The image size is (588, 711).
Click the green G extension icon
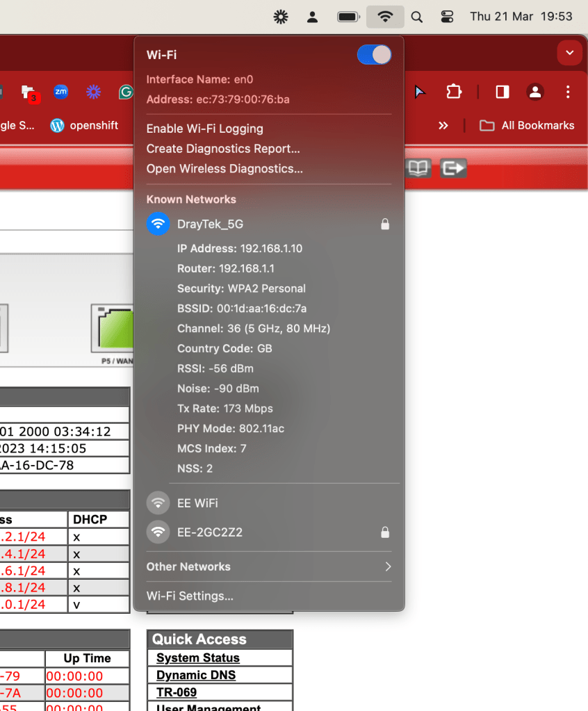(x=126, y=92)
